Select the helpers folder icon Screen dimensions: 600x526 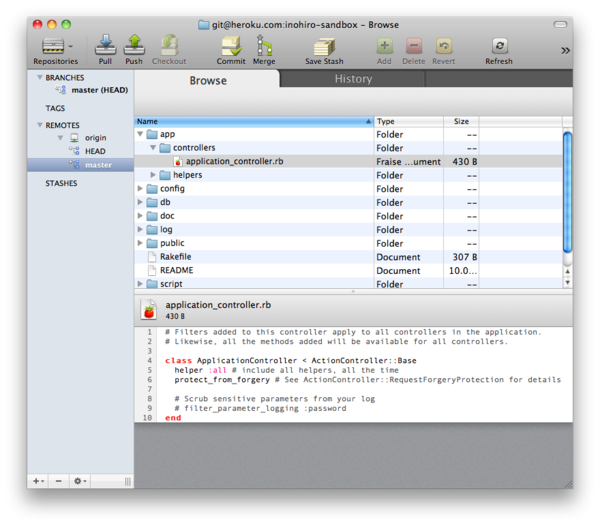pyautogui.click(x=165, y=175)
